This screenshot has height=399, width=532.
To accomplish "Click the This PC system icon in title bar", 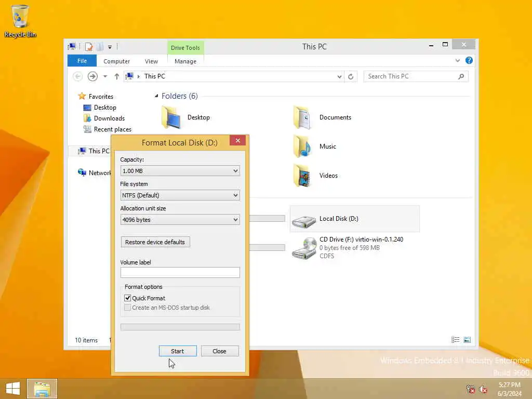I will (72, 46).
